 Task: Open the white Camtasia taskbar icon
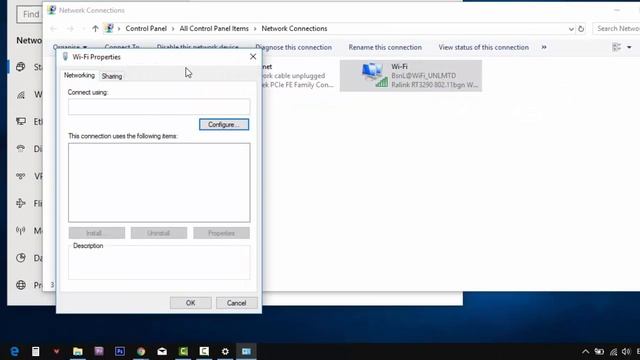tap(204, 351)
